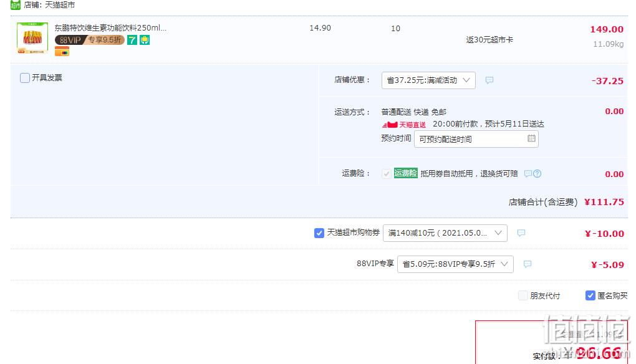This screenshot has height=364, width=636.
Task: Open the help question mark for 运费险
Action: (537, 173)
